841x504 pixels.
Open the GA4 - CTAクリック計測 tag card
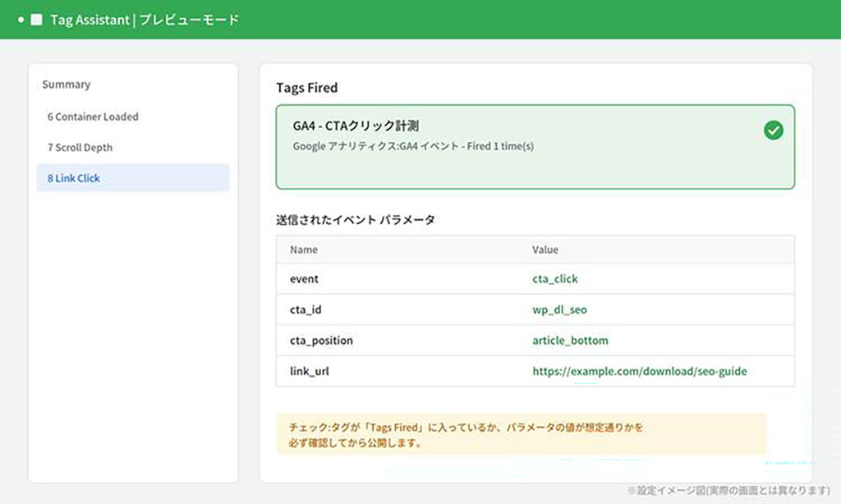click(535, 147)
